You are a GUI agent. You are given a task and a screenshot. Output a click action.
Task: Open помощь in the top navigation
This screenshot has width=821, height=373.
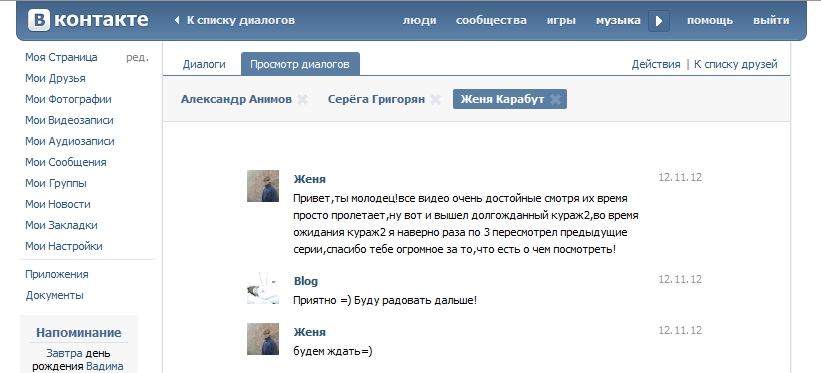[710, 20]
